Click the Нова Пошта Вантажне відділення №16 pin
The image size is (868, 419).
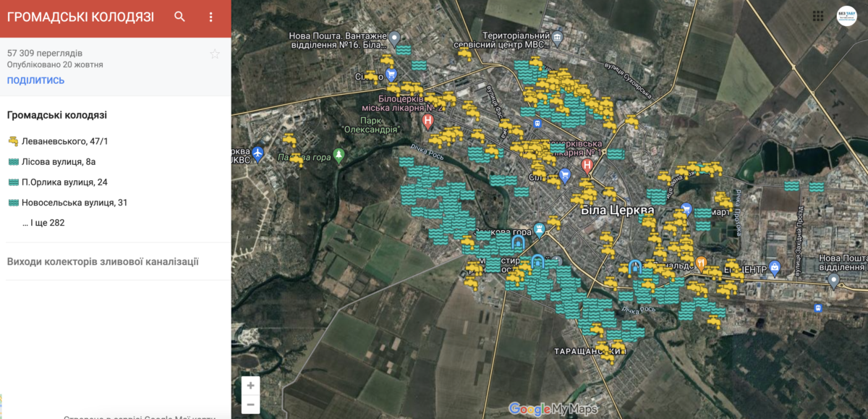(x=394, y=38)
